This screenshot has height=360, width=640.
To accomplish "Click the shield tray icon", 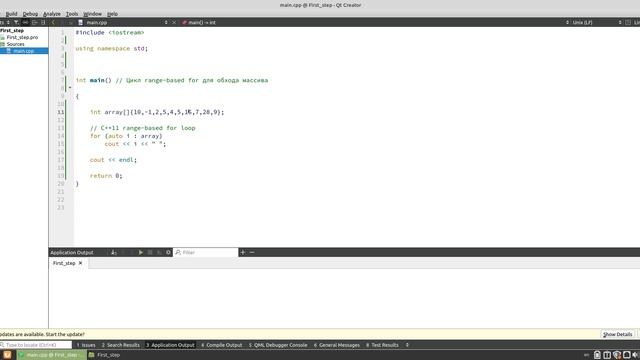I will tap(617, 355).
